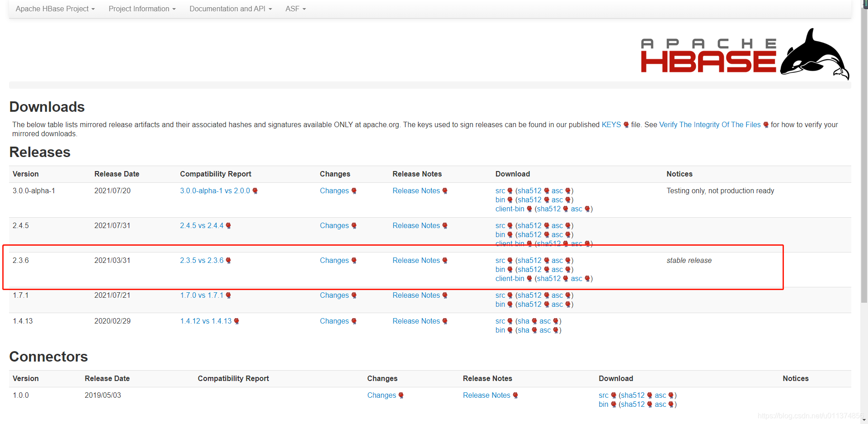Download bin for version 1.4.13
The width and height of the screenshot is (868, 424).
point(500,330)
